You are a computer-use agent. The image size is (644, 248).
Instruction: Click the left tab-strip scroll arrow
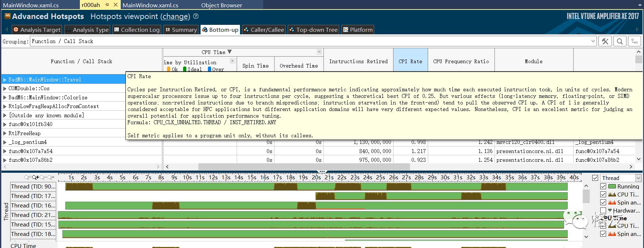pos(6,30)
